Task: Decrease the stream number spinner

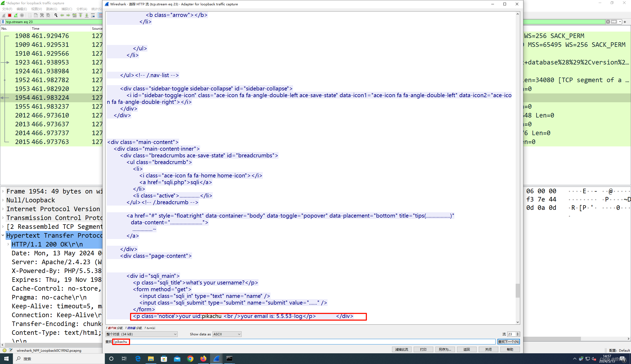Action: click(x=518, y=335)
